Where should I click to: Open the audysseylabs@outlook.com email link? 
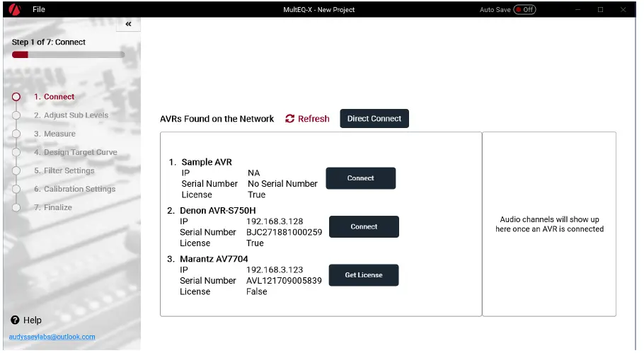point(52,337)
